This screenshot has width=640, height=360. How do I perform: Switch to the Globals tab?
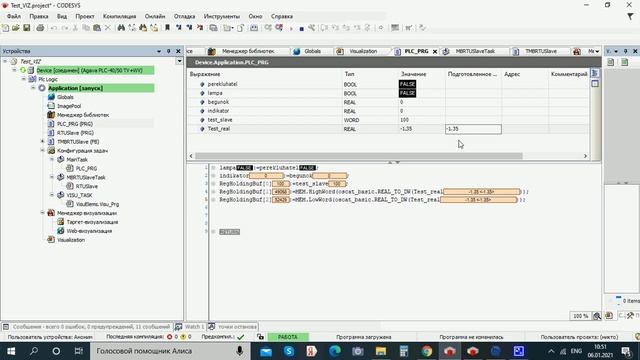coord(308,51)
